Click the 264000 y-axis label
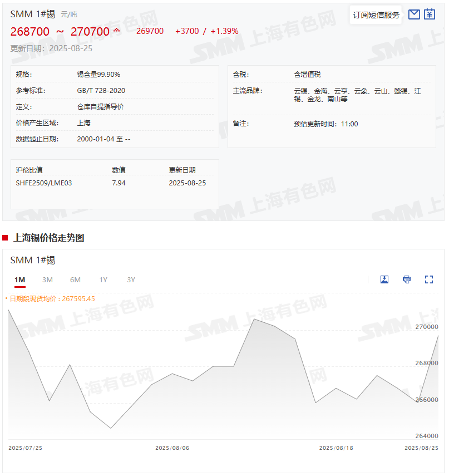This screenshot has height=476, width=449. pyautogui.click(x=427, y=436)
